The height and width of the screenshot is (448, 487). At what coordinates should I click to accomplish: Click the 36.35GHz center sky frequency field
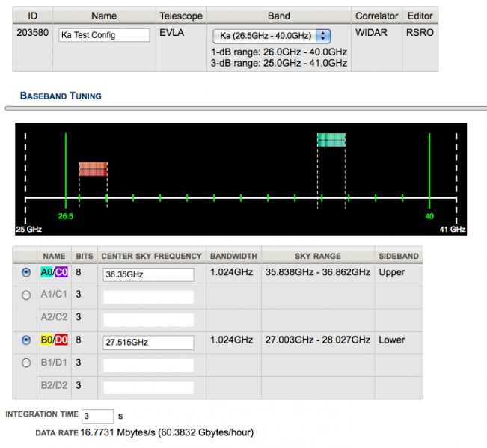point(148,274)
